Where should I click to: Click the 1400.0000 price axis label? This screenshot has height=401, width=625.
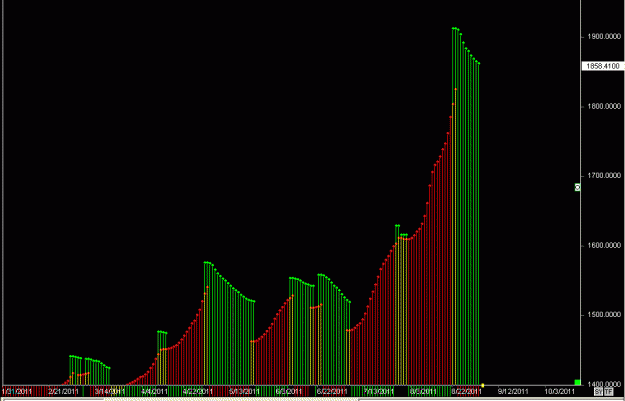click(x=604, y=385)
